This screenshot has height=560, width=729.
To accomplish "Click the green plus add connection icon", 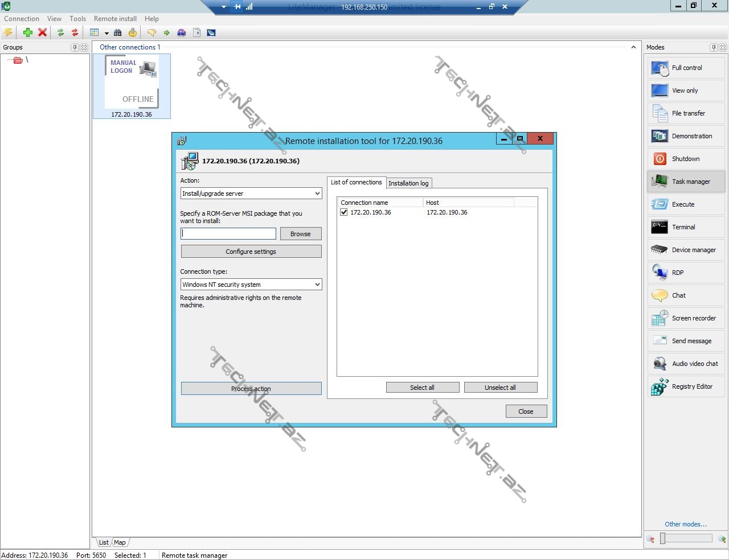I will pyautogui.click(x=27, y=32).
